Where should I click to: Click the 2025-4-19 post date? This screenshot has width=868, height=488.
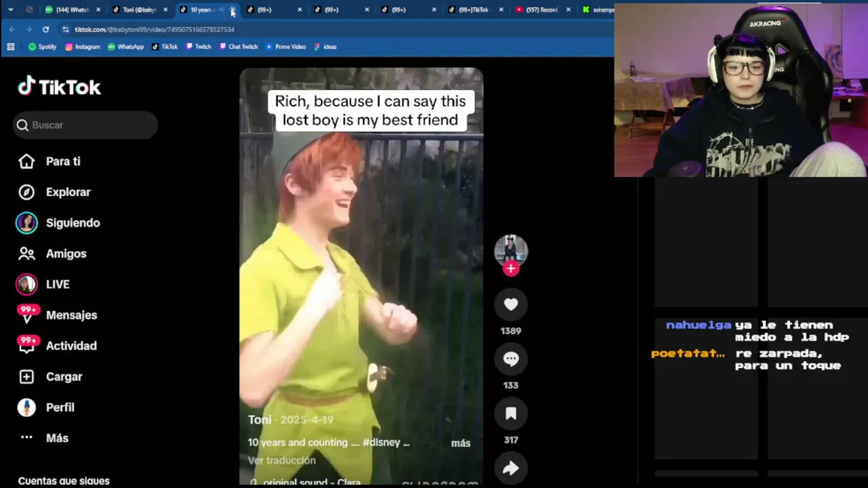(x=307, y=420)
